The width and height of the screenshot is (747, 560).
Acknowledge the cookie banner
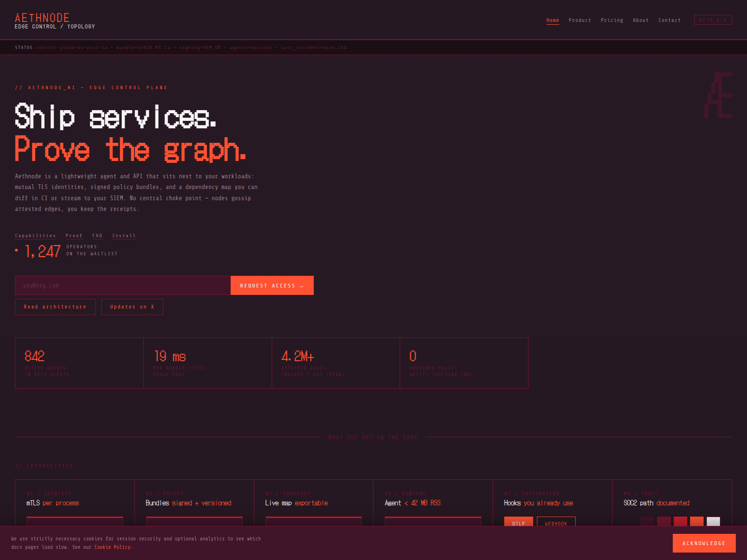click(x=704, y=543)
